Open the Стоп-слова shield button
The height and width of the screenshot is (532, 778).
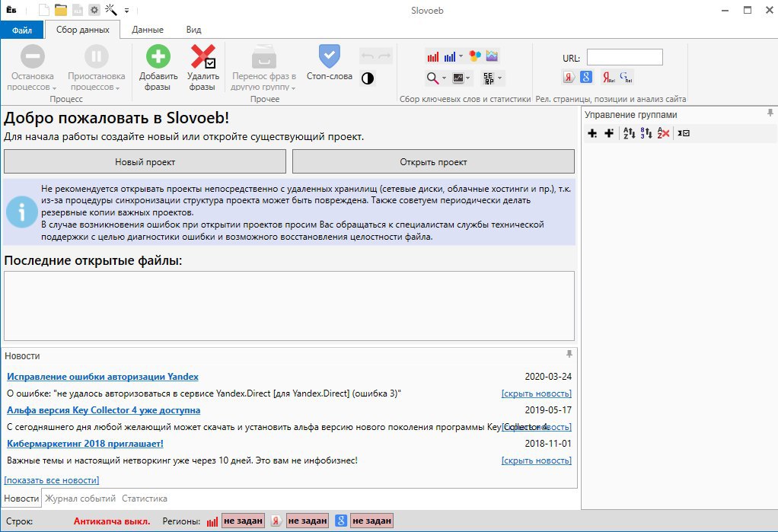[330, 63]
